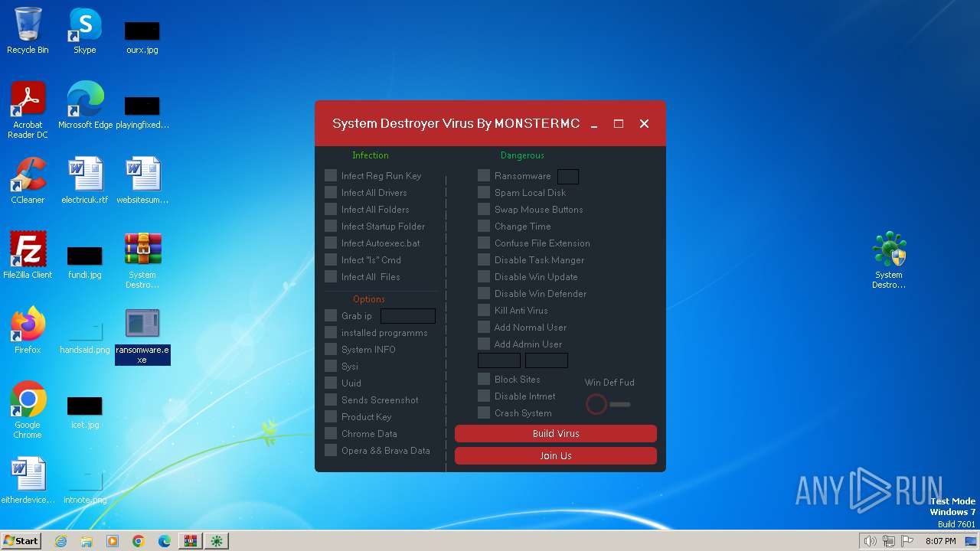Select the ransomware.exe desktop icon
The height and width of the screenshot is (551, 980).
(x=142, y=337)
